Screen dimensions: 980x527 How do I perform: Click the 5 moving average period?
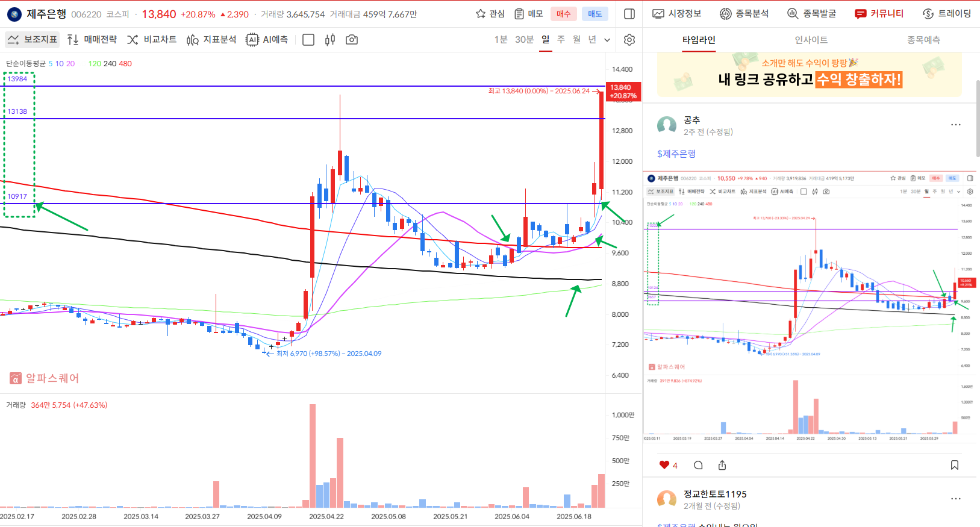tap(51, 63)
